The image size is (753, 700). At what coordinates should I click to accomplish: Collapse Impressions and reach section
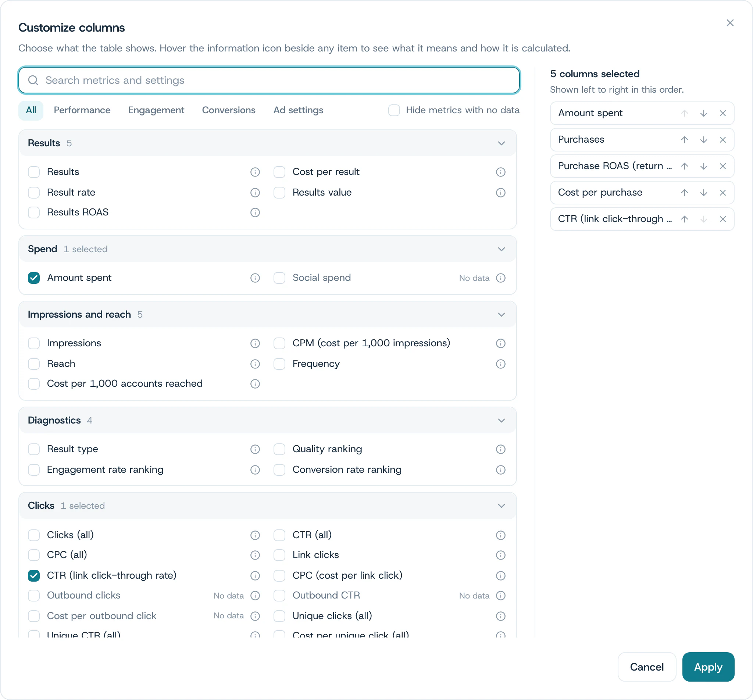tap(501, 315)
